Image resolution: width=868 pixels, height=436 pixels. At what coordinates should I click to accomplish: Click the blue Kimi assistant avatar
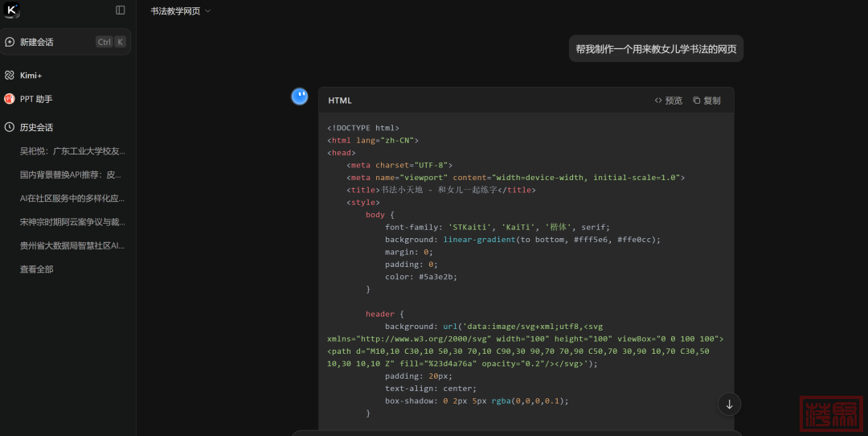tap(300, 97)
